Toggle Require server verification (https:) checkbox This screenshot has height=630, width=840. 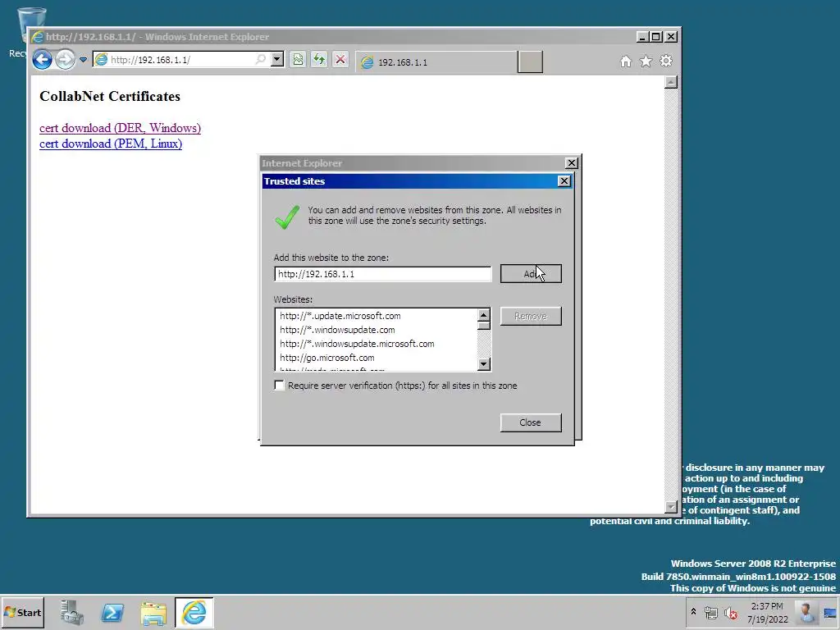pyautogui.click(x=279, y=386)
